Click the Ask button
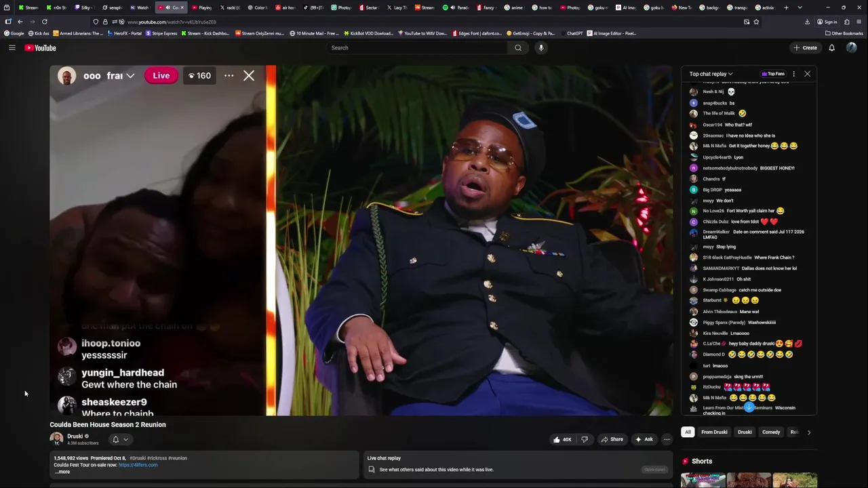 (x=644, y=439)
